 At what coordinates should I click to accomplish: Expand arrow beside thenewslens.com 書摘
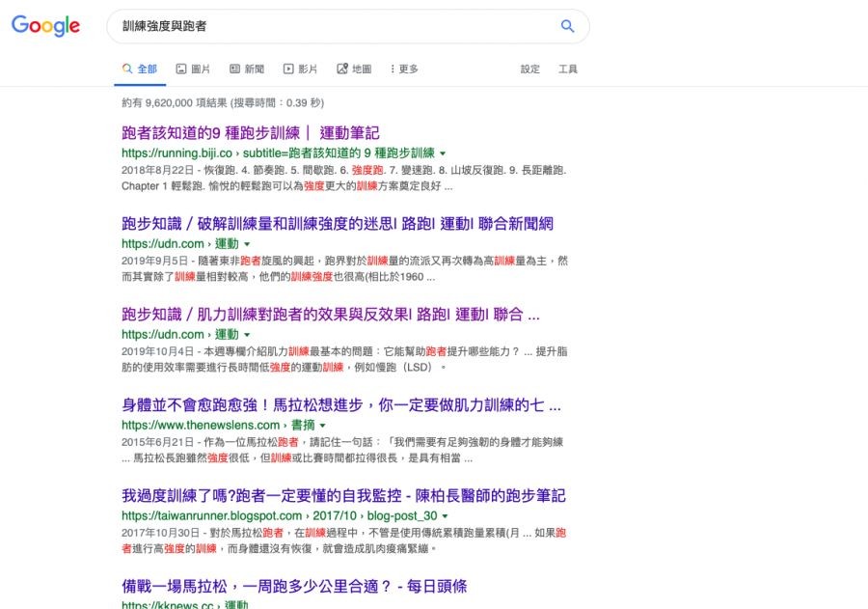(323, 426)
